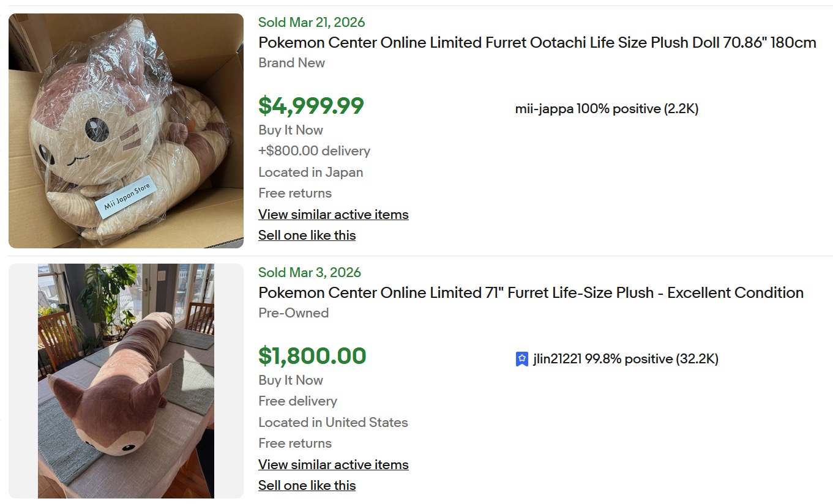The width and height of the screenshot is (833, 504).
Task: Click View similar active items for $1,800.00 listing
Action: tap(333, 465)
